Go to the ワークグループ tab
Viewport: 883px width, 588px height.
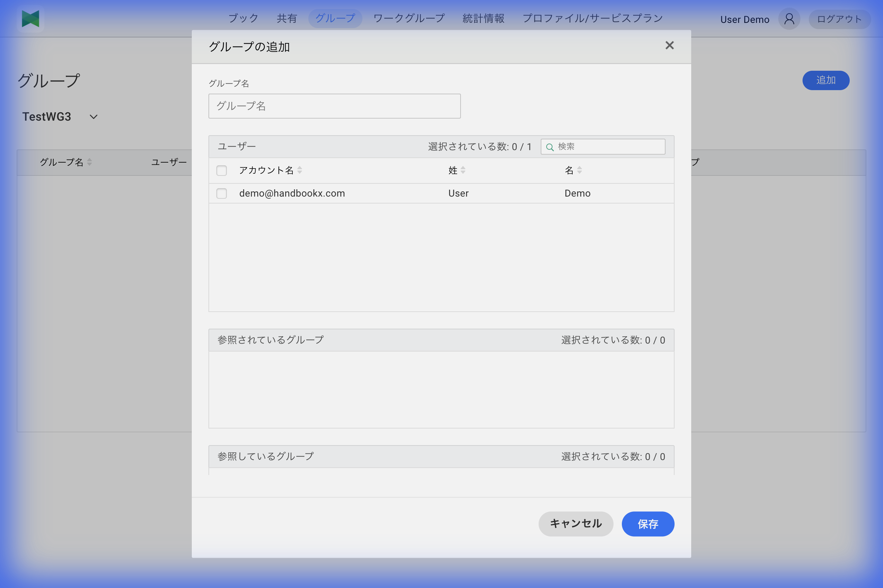click(x=408, y=18)
